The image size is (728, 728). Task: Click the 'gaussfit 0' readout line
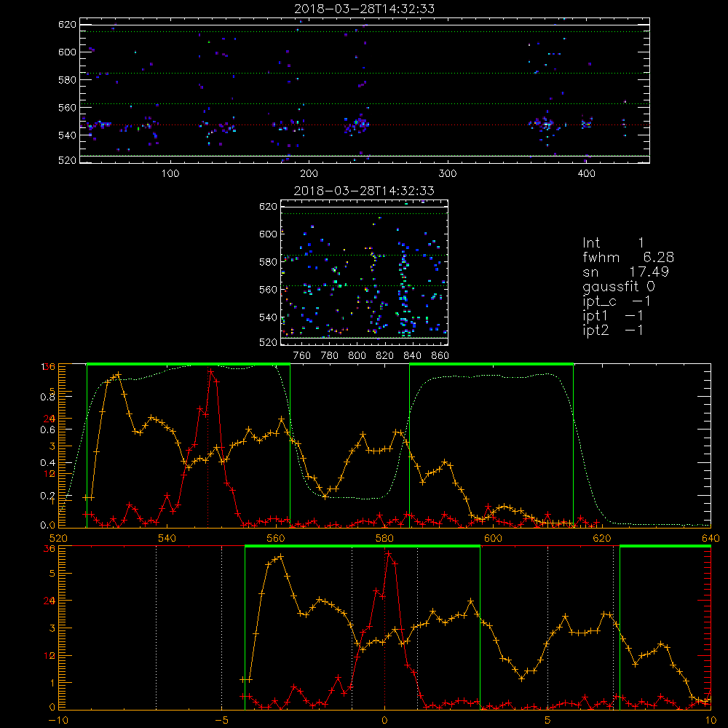pos(618,286)
